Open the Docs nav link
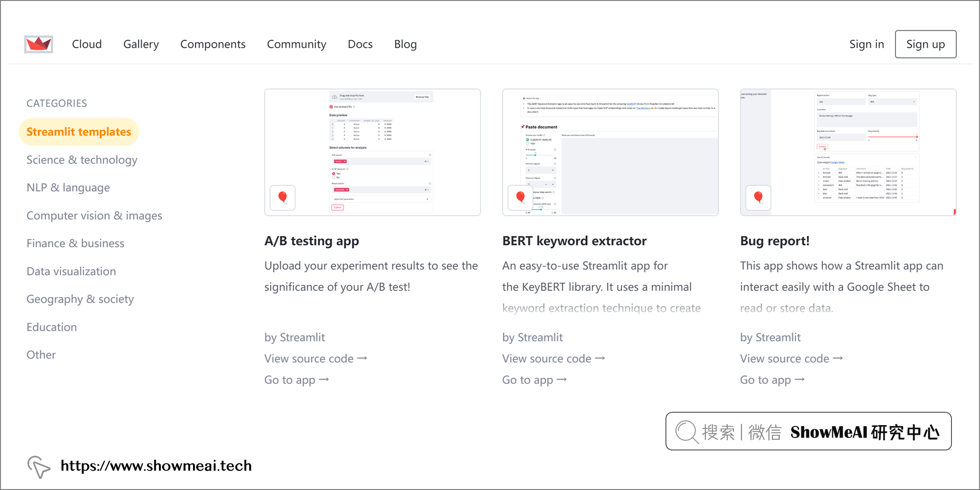Image resolution: width=980 pixels, height=490 pixels. click(x=360, y=44)
